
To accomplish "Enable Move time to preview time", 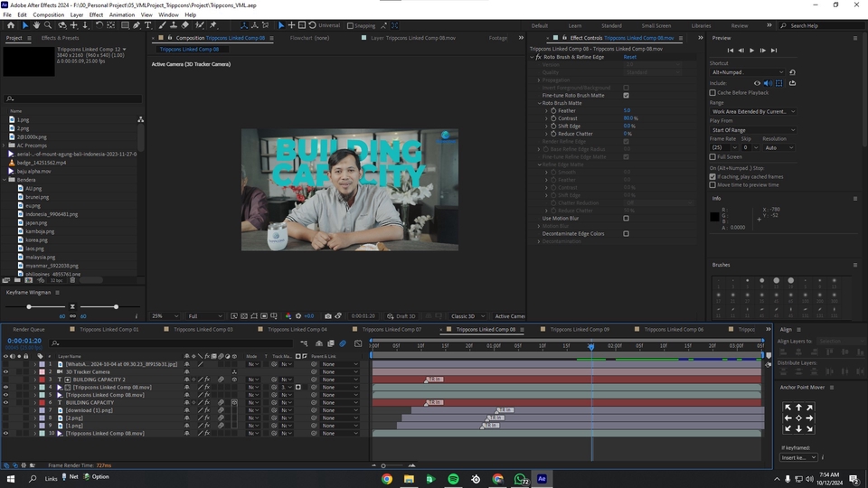I will [x=713, y=185].
